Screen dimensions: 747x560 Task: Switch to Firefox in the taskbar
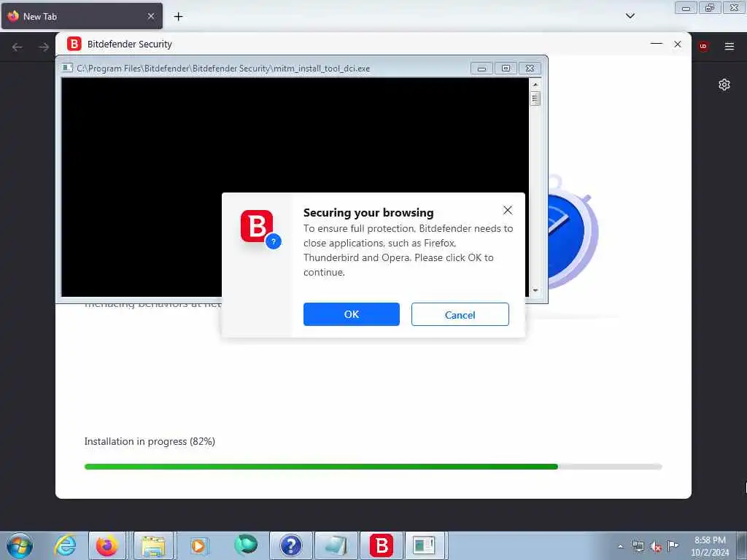(x=107, y=545)
